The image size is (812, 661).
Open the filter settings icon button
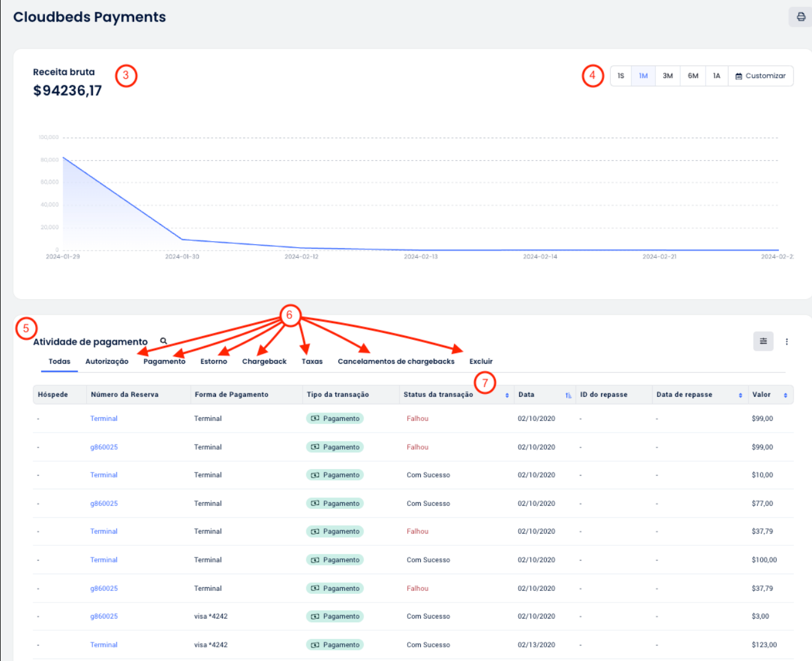click(763, 341)
